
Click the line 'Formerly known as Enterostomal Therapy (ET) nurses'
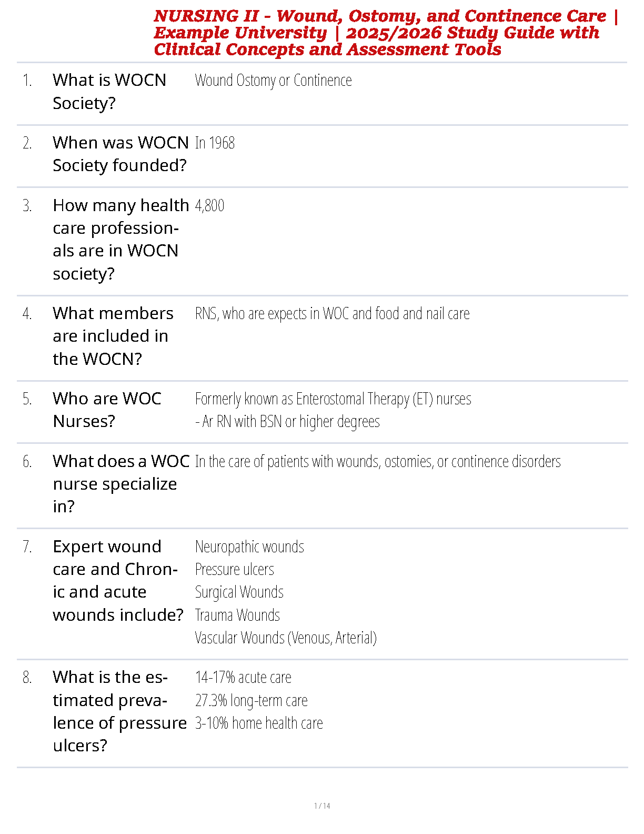(333, 399)
